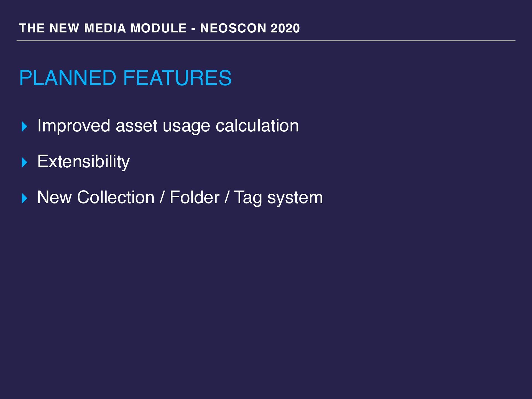Click the word MODULE in header
The image size is (532, 399).
(159, 28)
